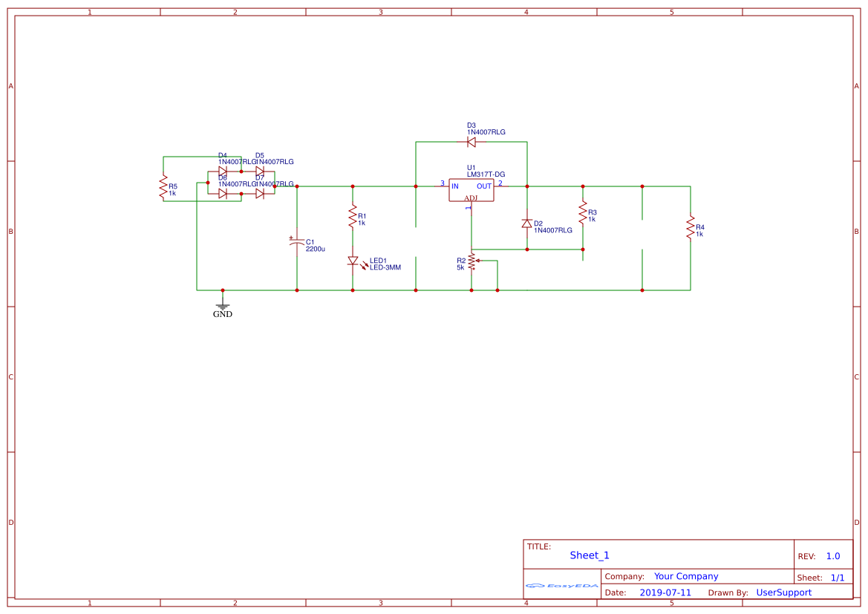Click the LED-3MM label text
This screenshot has height=614, width=868.
[x=385, y=267]
